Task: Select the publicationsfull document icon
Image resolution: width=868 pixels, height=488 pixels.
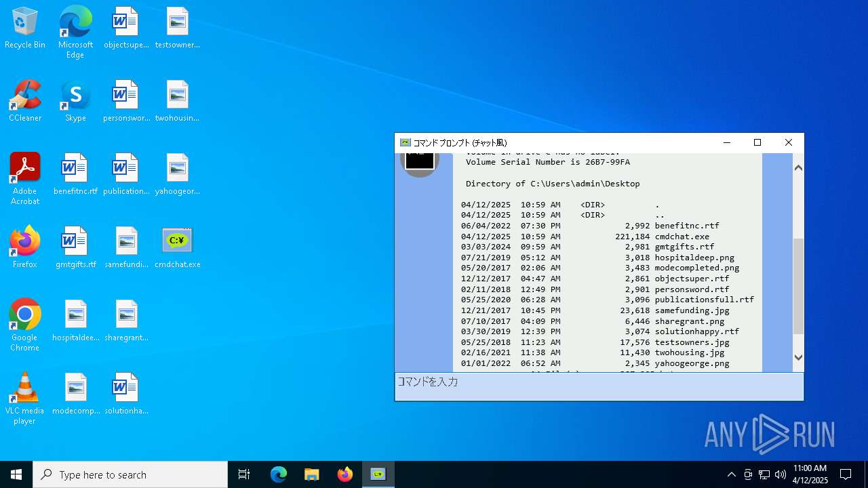Action: (126, 175)
